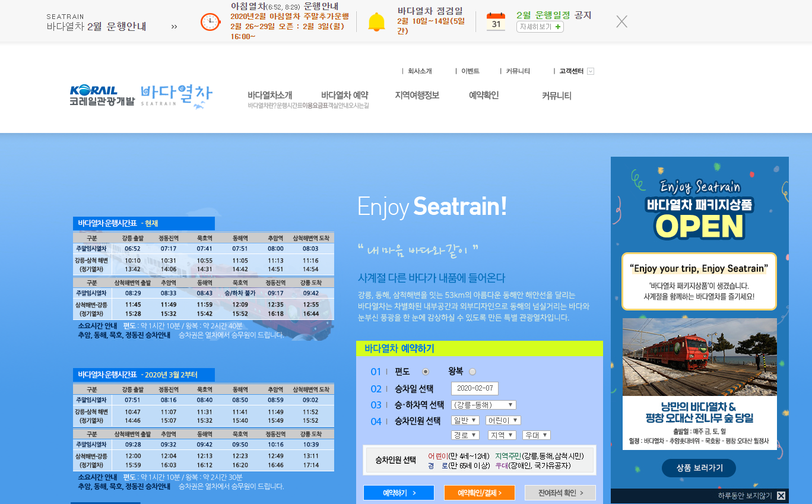Click the 바다열차 SEATRAIN logo
Viewport: 812px width, 504px height.
[176, 96]
